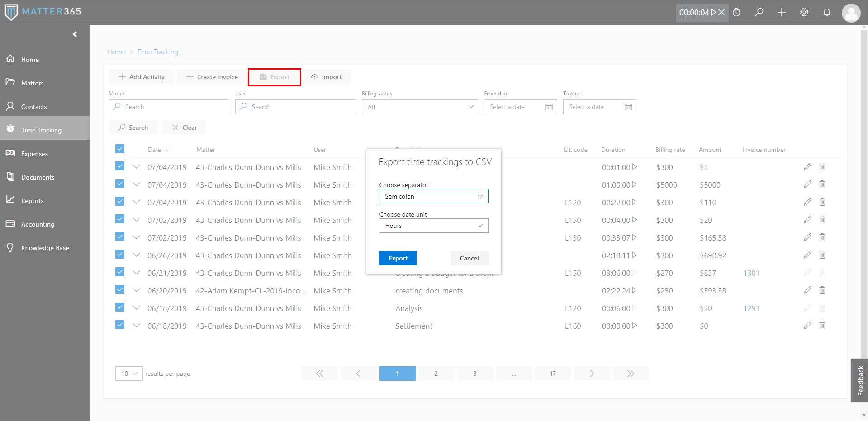Toggle the select-all checkbox in table header
This screenshot has width=868, height=421.
point(120,149)
